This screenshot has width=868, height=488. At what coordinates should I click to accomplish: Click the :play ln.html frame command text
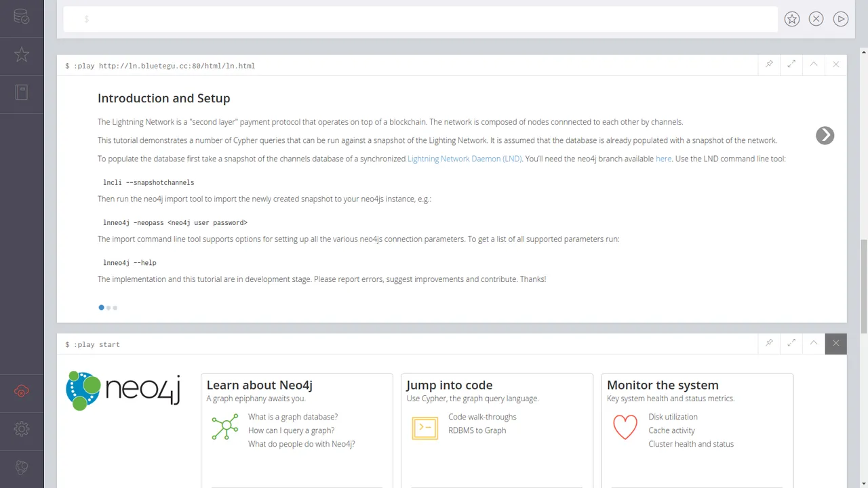[160, 66]
